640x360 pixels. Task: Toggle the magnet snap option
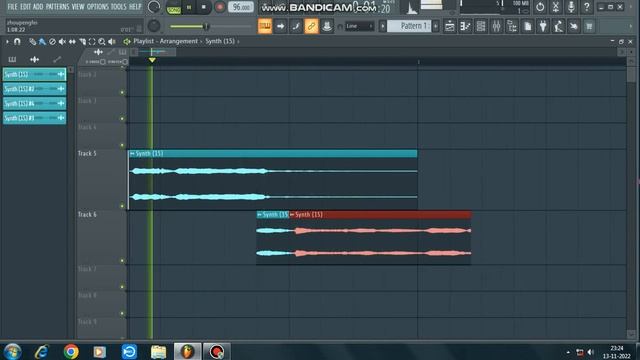(17, 42)
